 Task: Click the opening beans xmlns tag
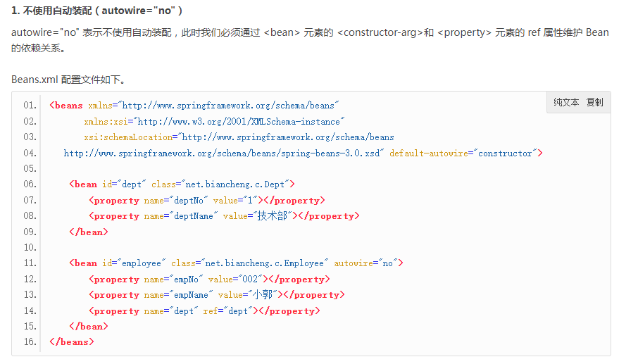coord(67,106)
